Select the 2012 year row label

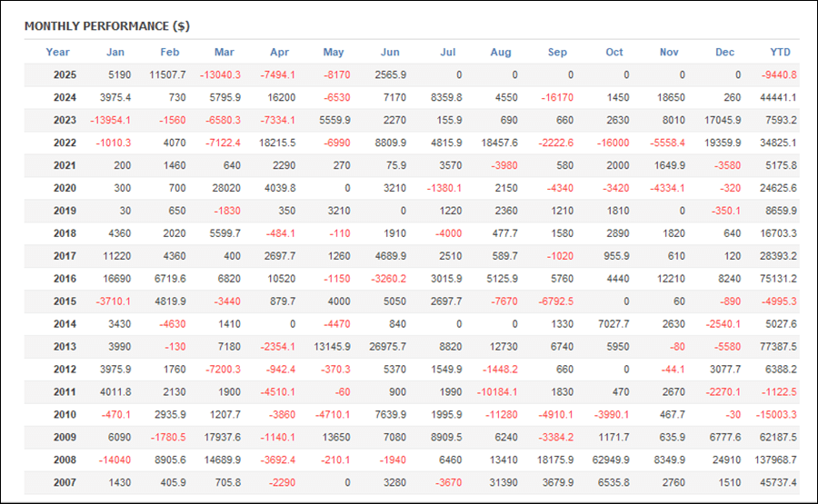tap(65, 370)
